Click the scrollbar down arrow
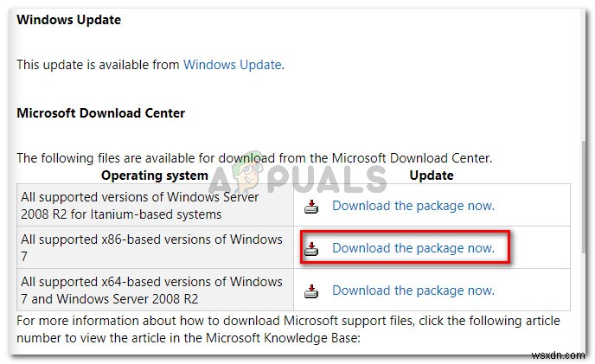 click(x=585, y=347)
